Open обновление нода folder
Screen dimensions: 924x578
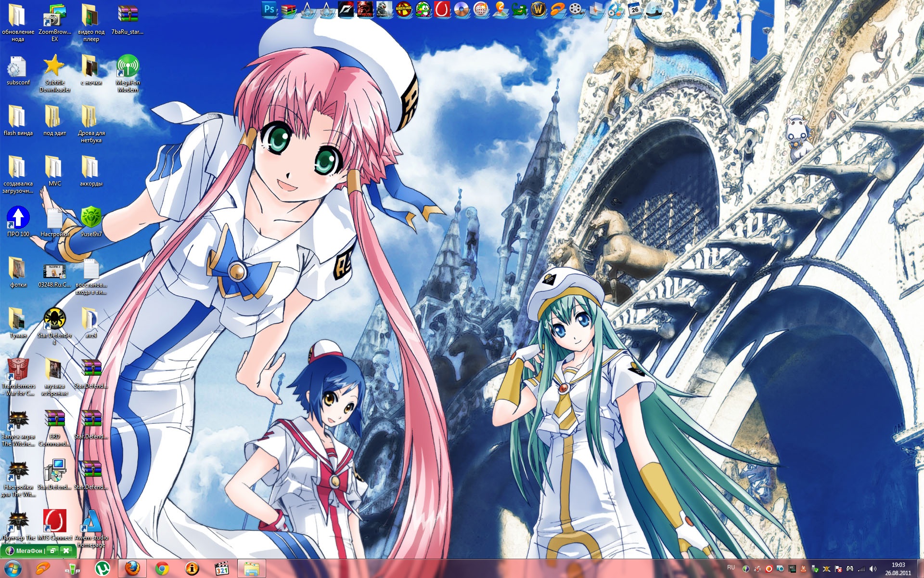coord(18,22)
